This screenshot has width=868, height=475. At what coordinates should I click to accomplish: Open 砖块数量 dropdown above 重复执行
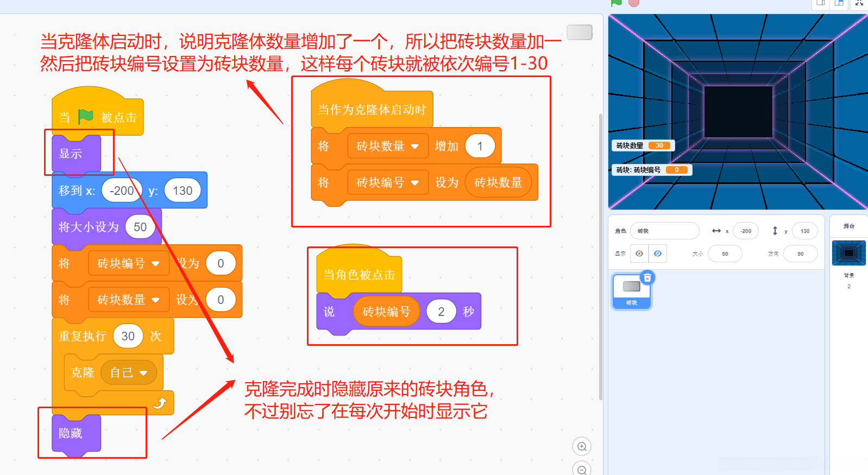(x=129, y=300)
